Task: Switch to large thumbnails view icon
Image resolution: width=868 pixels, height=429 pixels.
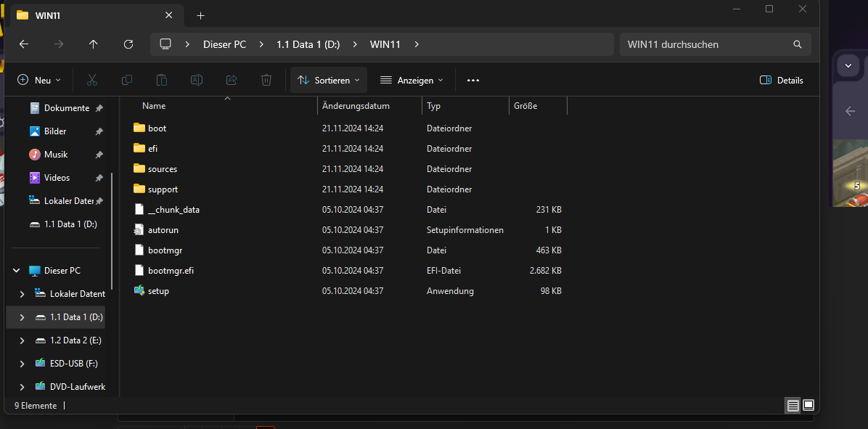Action: click(808, 406)
